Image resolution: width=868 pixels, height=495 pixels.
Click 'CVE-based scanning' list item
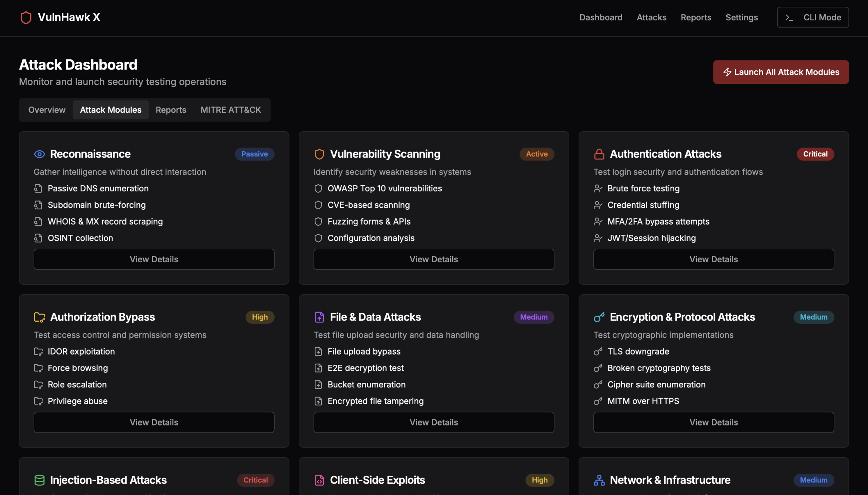tap(369, 205)
